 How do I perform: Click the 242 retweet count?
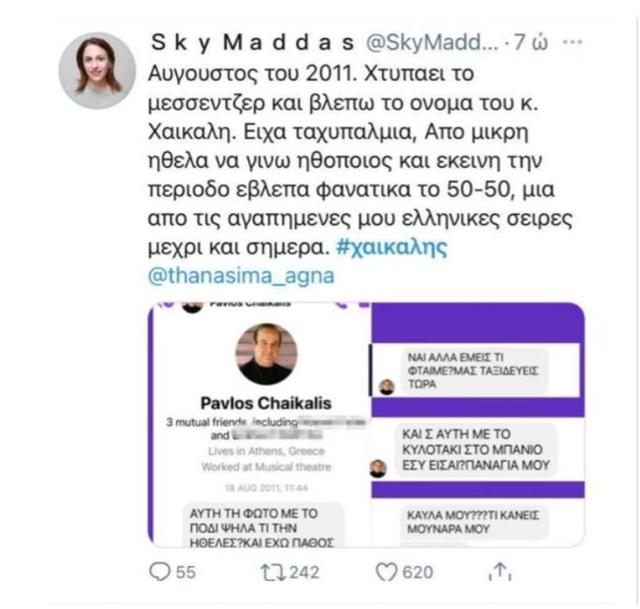pyautogui.click(x=304, y=572)
